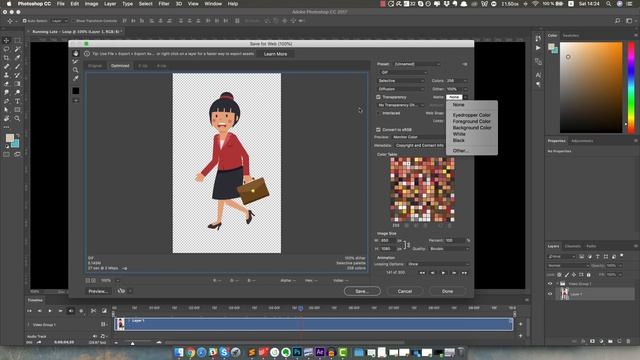Open After Effects icon in the Dock

(x=320, y=352)
